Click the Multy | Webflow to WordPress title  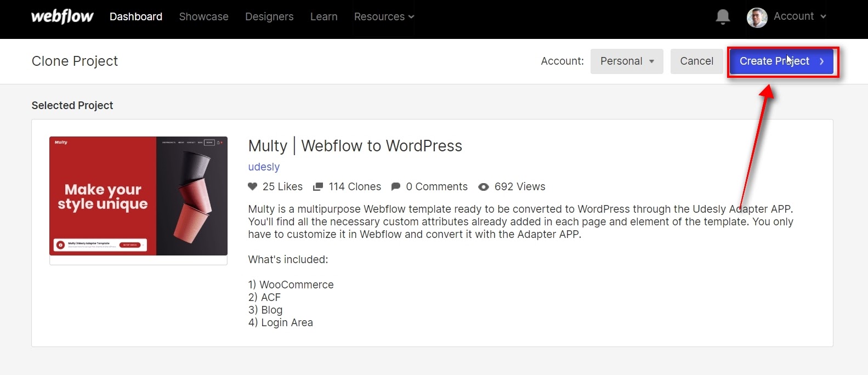pyautogui.click(x=355, y=146)
